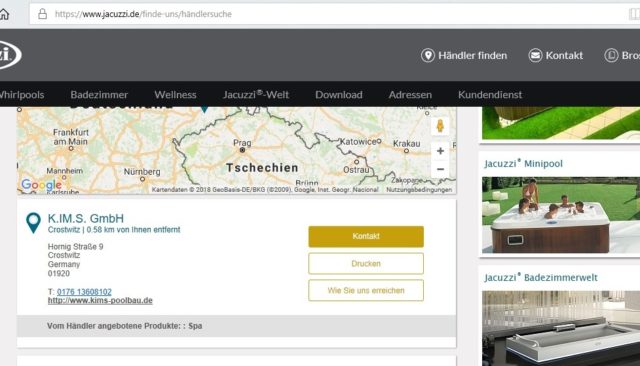Open the Wellness menu
640x366 pixels.
click(175, 95)
